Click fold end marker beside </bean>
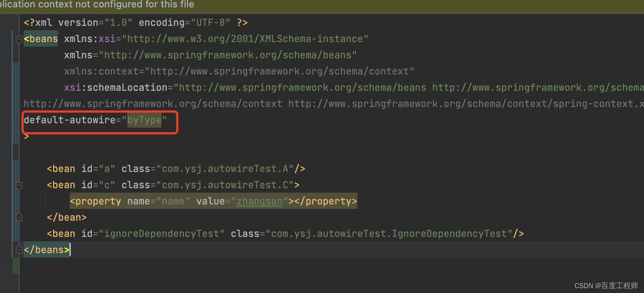This screenshot has width=644, height=293. click(19, 217)
